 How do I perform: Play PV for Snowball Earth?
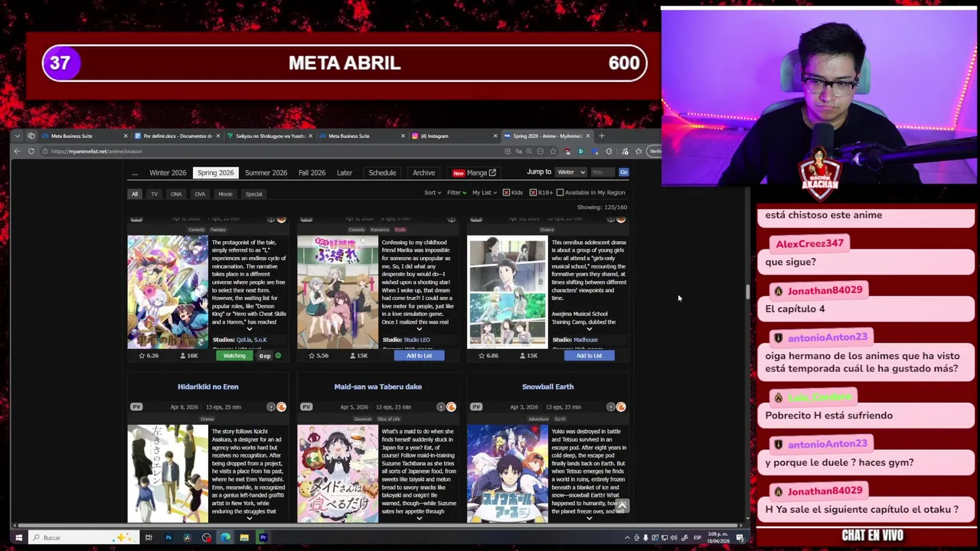click(x=476, y=407)
